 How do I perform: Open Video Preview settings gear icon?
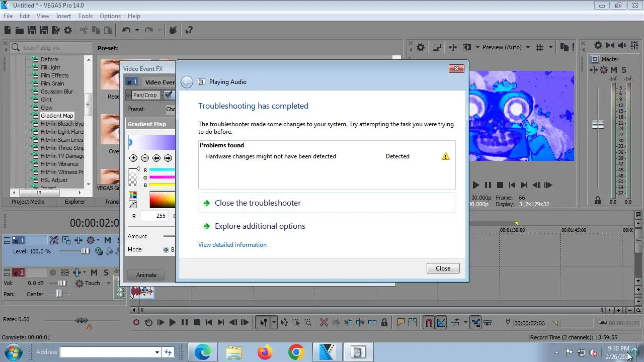421,47
